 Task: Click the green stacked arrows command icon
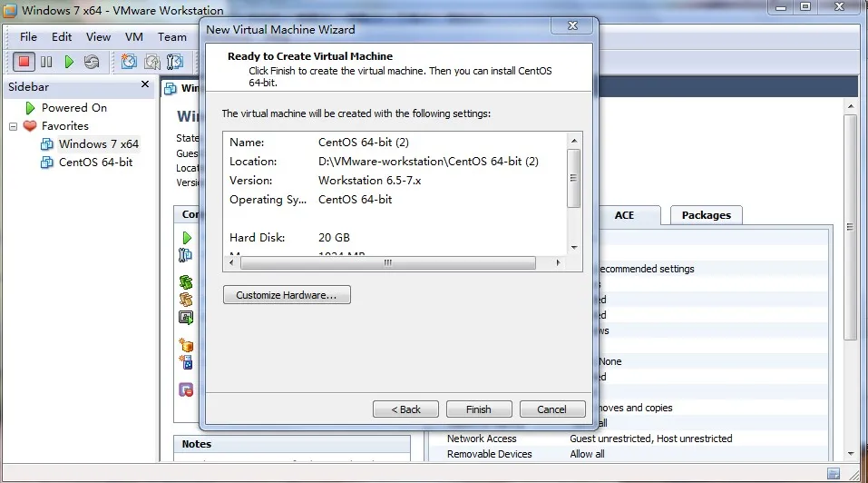click(186, 282)
